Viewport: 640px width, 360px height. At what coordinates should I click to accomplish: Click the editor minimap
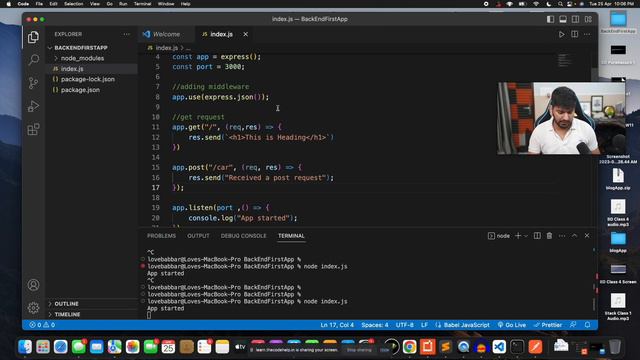[x=564, y=60]
